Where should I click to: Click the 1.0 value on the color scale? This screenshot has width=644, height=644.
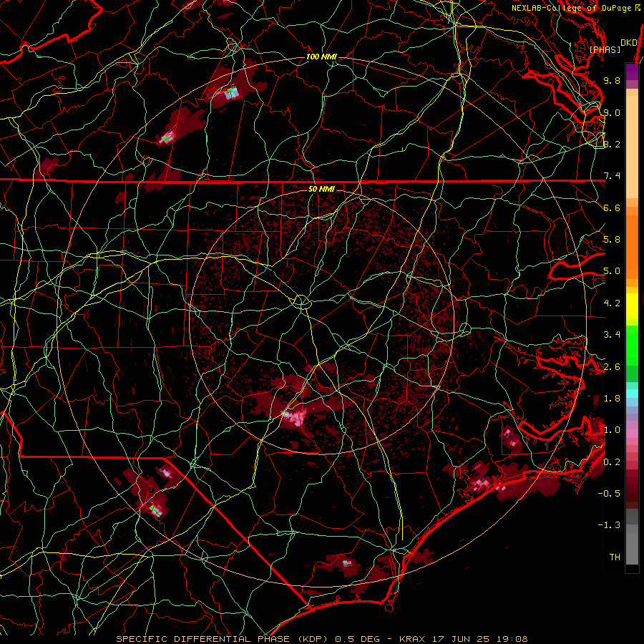[x=612, y=430]
